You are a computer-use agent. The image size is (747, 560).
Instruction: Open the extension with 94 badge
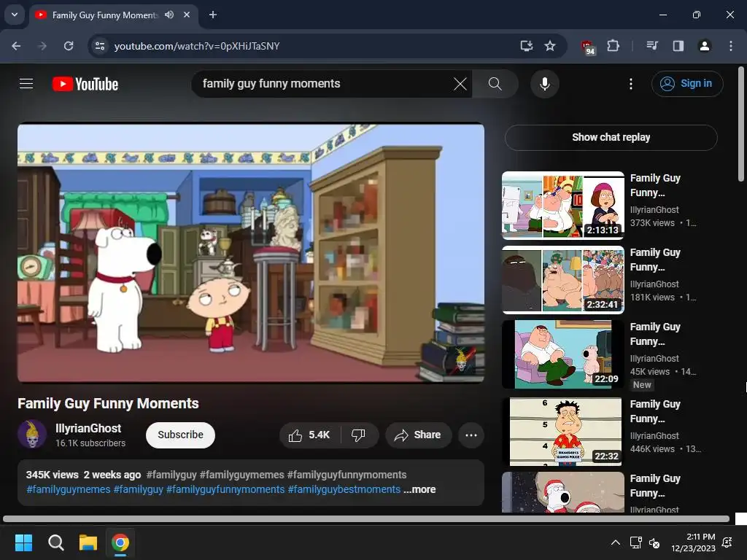coord(588,47)
